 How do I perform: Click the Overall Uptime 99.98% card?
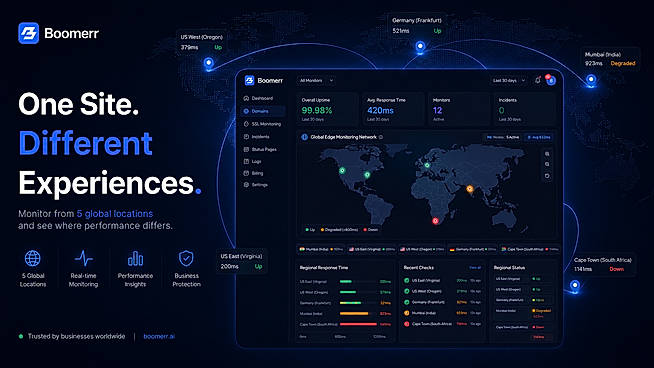(x=327, y=109)
